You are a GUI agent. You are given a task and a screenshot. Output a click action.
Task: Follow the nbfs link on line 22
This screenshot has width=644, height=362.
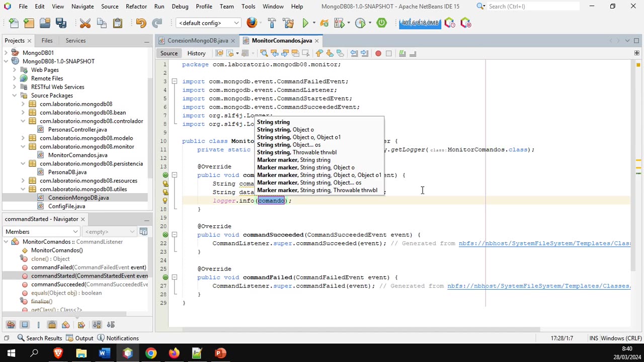[544, 243]
